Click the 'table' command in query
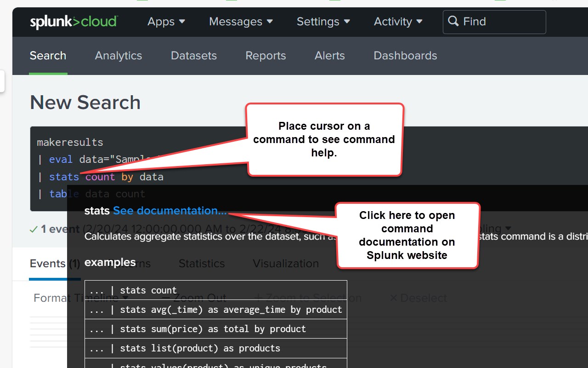 coord(64,194)
